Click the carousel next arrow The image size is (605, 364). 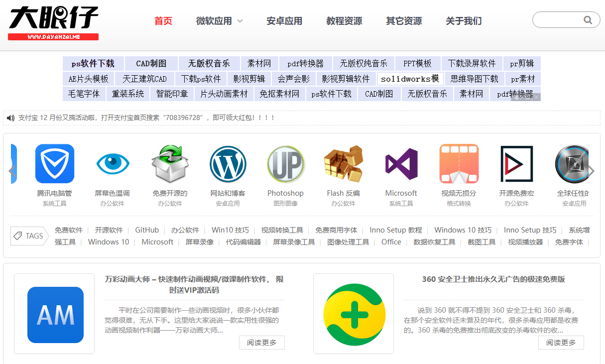[591, 171]
